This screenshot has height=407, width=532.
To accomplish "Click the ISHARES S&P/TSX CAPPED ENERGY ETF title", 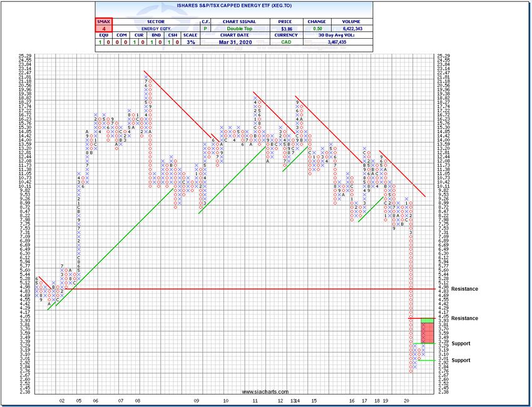I will click(234, 6).
